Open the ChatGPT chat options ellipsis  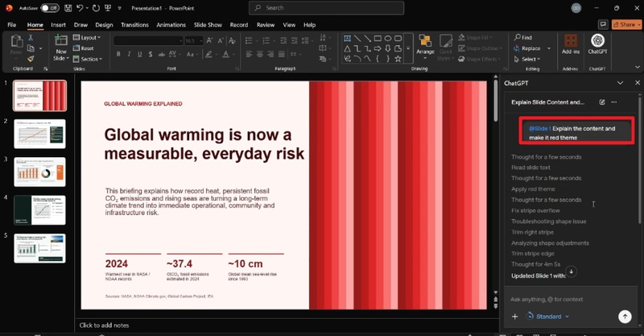coord(614,102)
